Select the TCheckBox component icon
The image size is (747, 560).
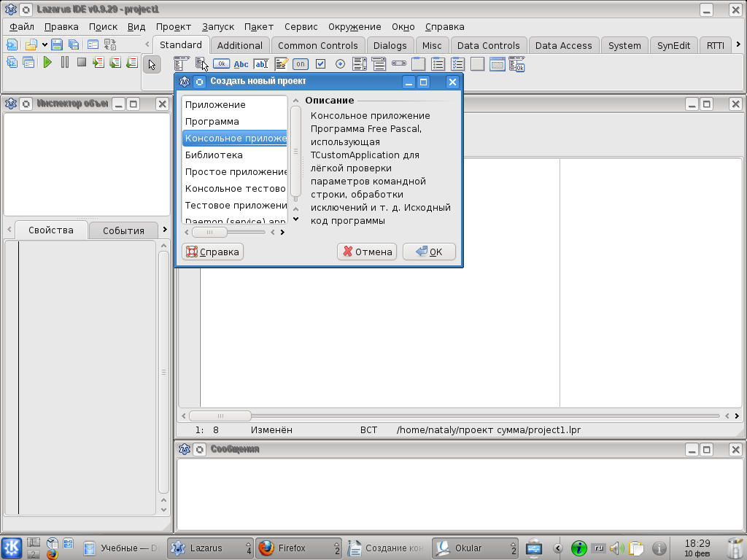coord(321,64)
